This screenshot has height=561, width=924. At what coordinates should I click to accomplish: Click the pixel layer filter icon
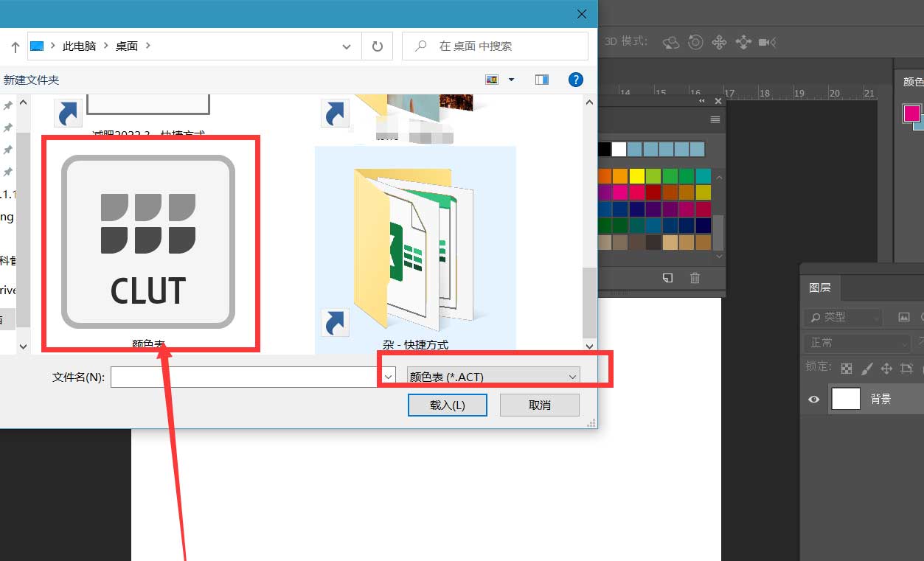coord(904,318)
